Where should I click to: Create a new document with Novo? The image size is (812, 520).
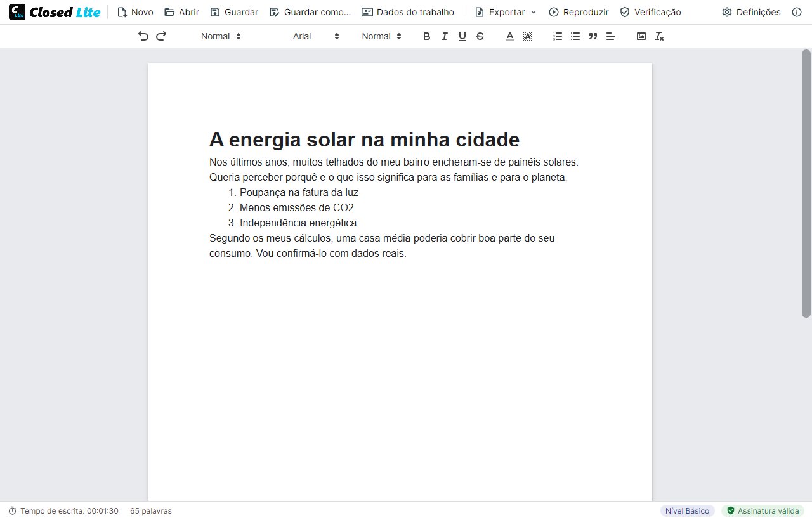click(135, 12)
